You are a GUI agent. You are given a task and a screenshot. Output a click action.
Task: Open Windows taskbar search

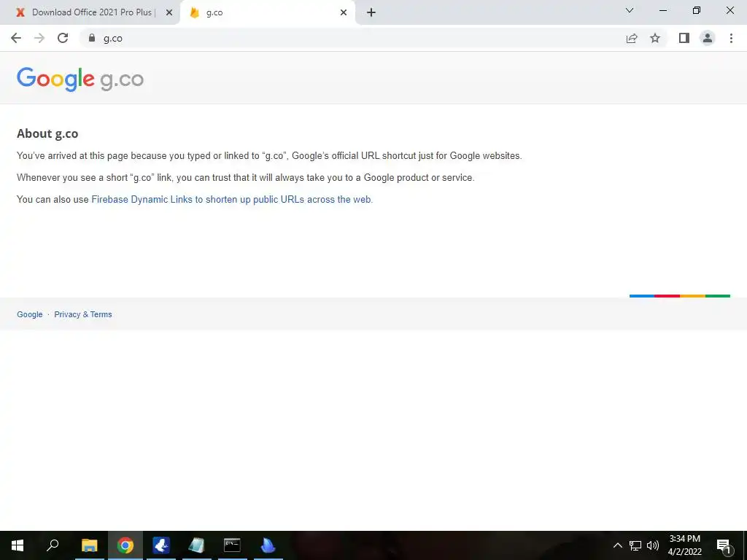point(53,545)
